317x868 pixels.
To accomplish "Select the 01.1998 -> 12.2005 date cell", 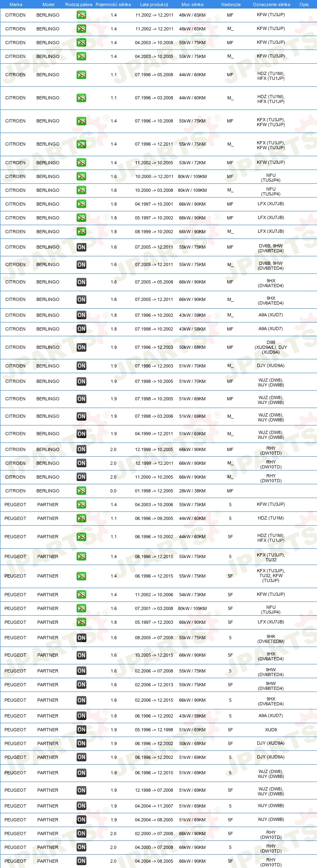I will coord(154,491).
